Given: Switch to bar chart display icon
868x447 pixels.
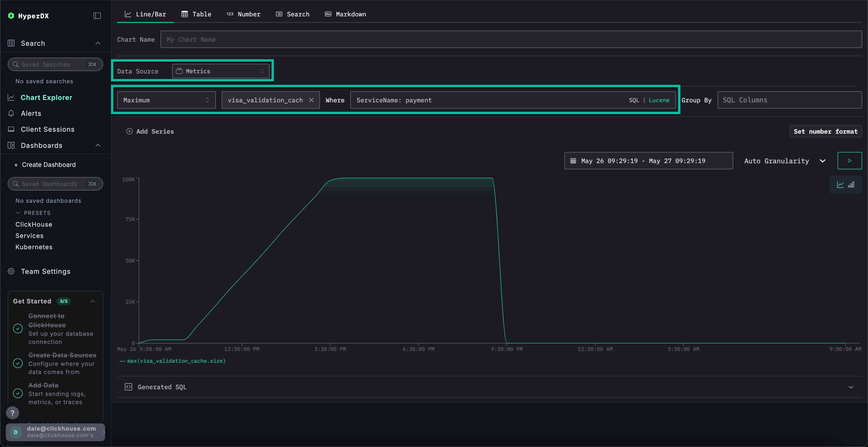Looking at the screenshot, I should (851, 184).
